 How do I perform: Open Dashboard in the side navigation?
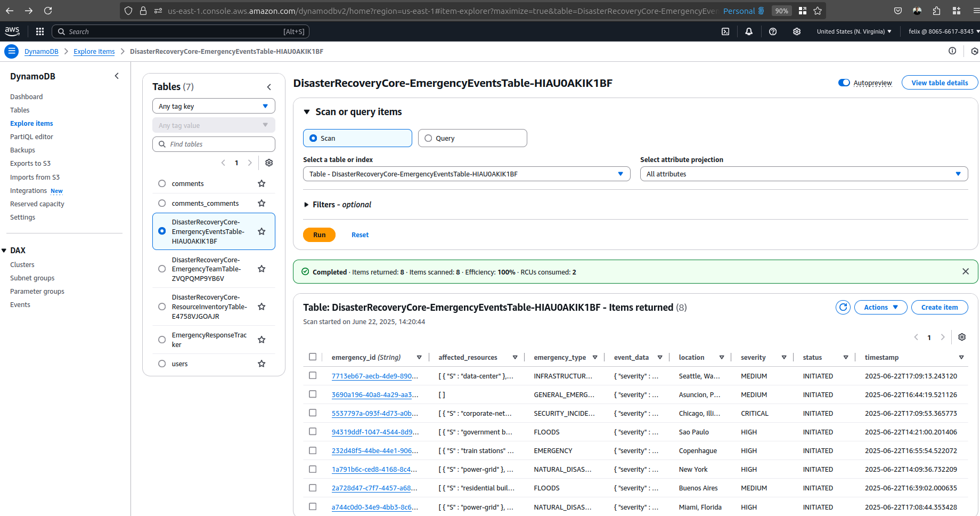point(27,96)
